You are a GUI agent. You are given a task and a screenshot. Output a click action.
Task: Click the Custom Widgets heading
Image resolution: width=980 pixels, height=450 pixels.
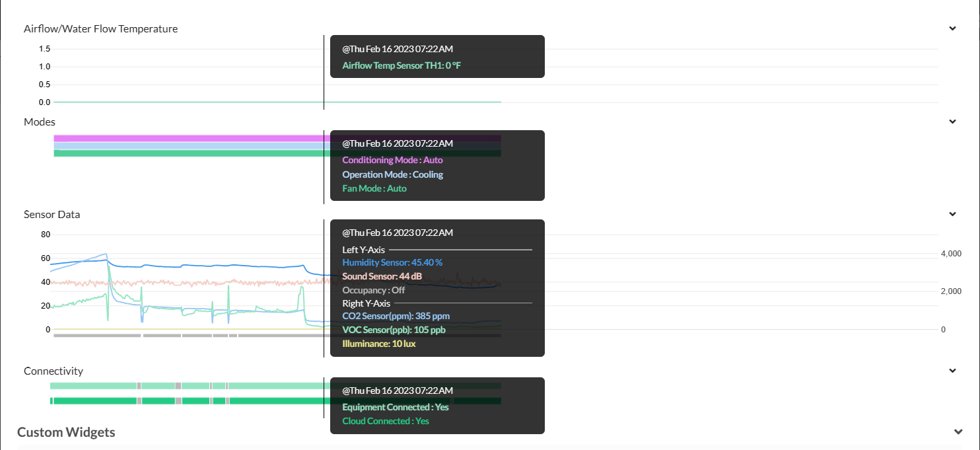click(66, 432)
